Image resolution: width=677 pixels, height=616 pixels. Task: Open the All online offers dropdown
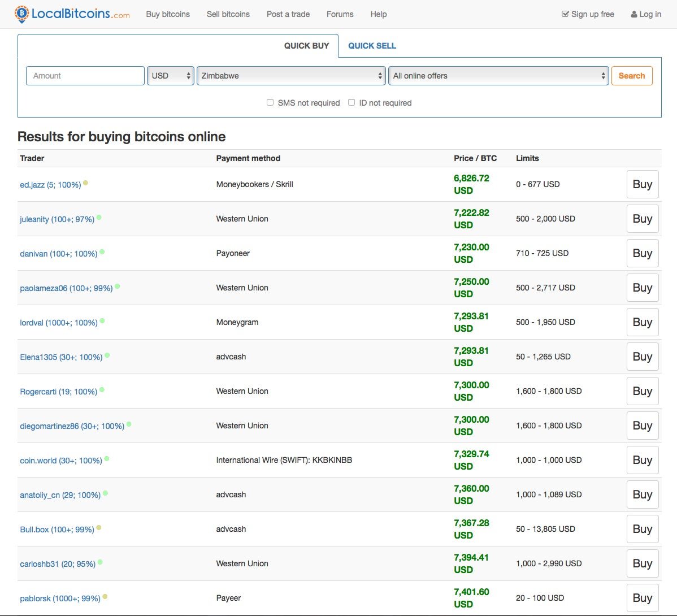[x=498, y=76]
